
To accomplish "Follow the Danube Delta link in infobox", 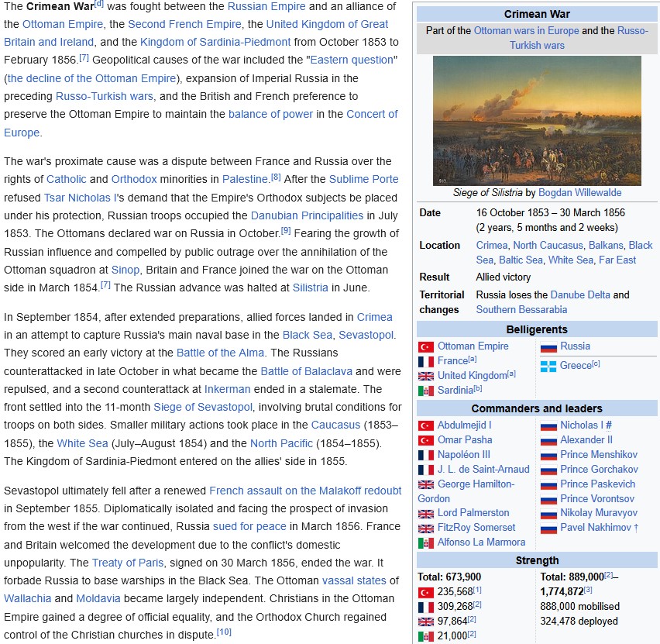I will (580, 294).
